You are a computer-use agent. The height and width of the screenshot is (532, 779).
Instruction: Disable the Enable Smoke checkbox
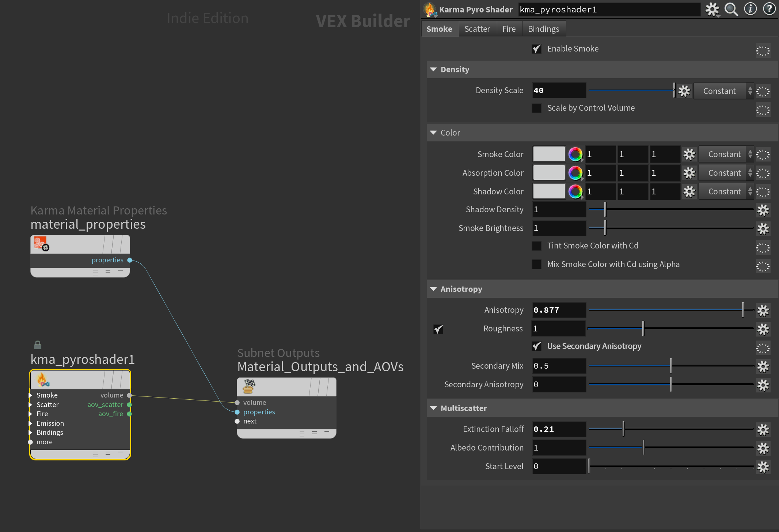(x=537, y=49)
